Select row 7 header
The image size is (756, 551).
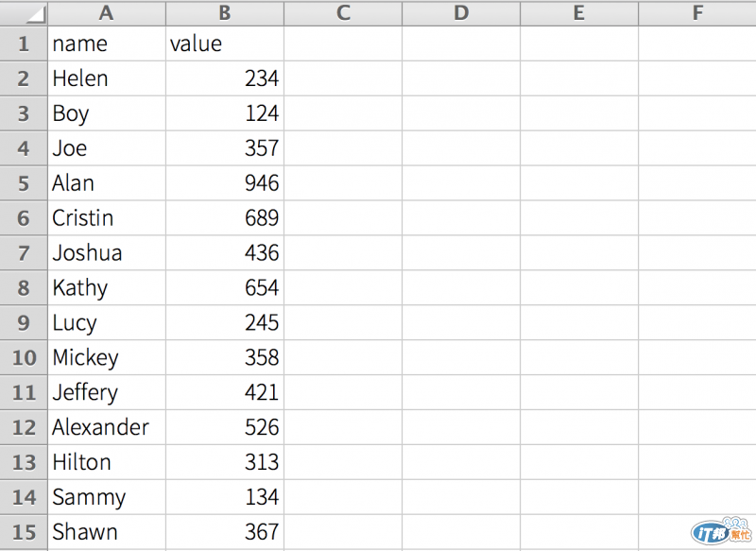(x=24, y=252)
